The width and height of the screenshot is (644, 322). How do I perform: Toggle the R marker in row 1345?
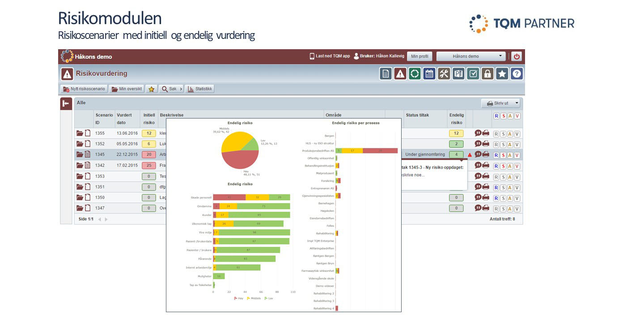tap(496, 155)
